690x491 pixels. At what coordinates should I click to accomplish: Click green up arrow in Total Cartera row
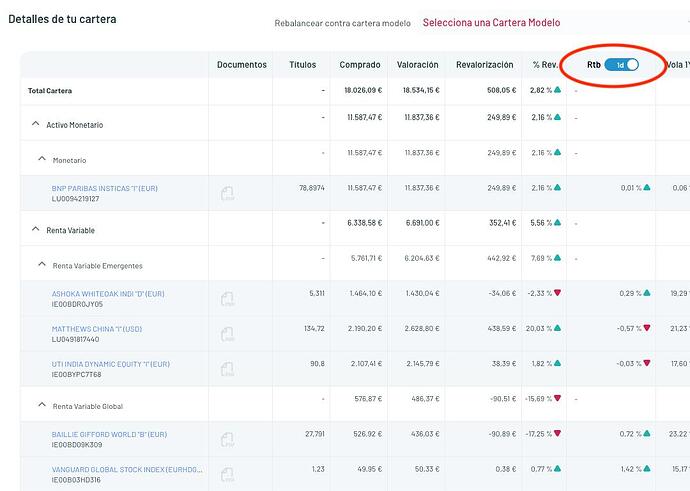coord(557,90)
